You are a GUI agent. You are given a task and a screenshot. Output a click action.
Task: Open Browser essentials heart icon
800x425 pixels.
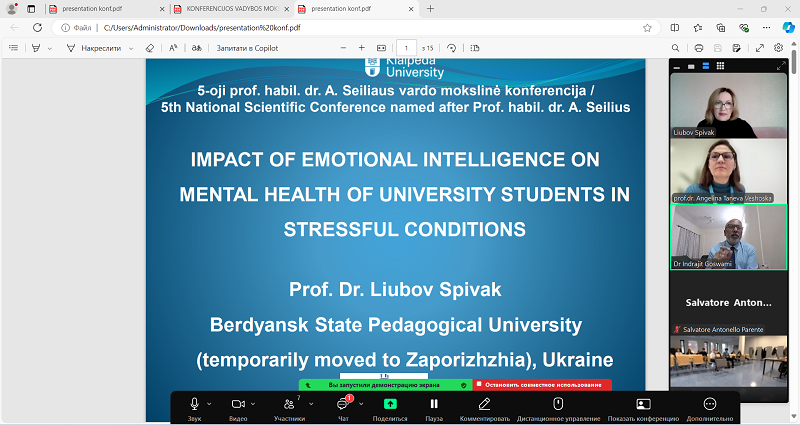coord(743,28)
